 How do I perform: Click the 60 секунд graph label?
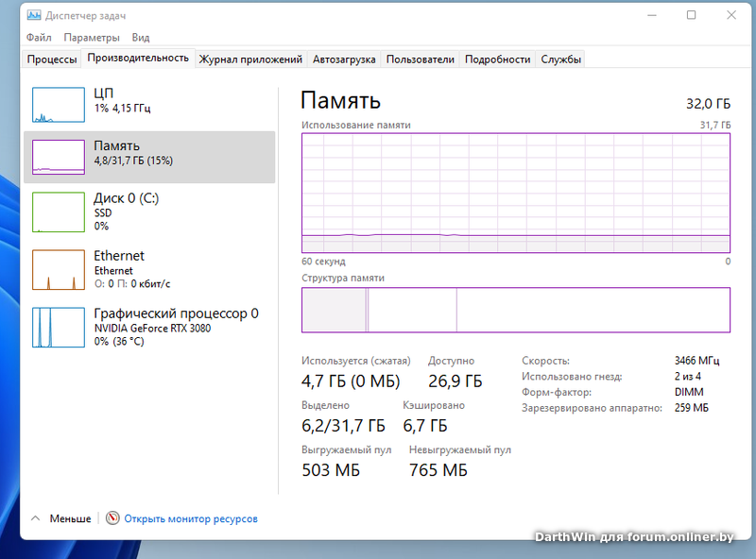pos(323,262)
